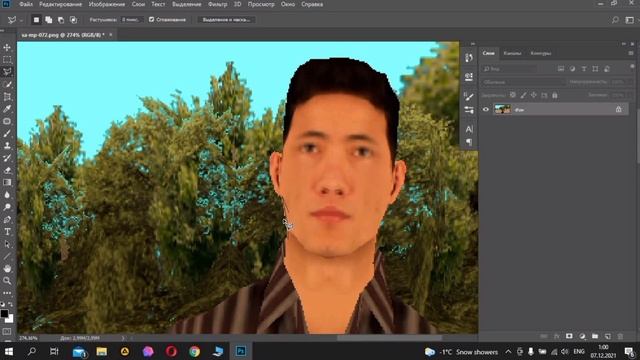The height and width of the screenshot is (360, 640).
Task: Select the Eraser tool
Action: [x=7, y=170]
